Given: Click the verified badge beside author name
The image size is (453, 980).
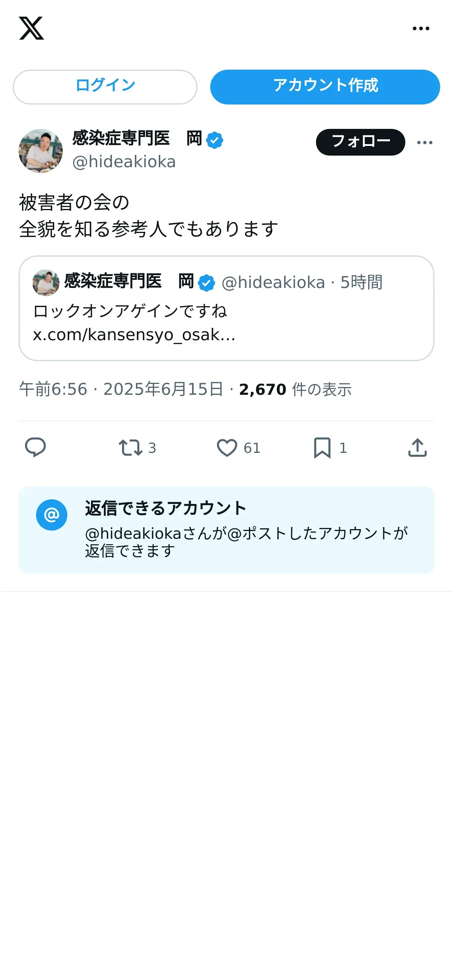Looking at the screenshot, I should pos(214,140).
